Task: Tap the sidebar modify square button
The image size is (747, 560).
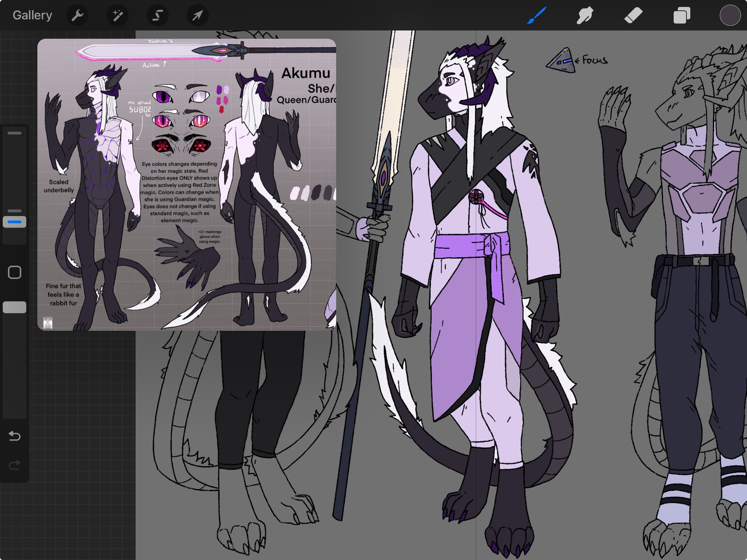Action: (15, 273)
